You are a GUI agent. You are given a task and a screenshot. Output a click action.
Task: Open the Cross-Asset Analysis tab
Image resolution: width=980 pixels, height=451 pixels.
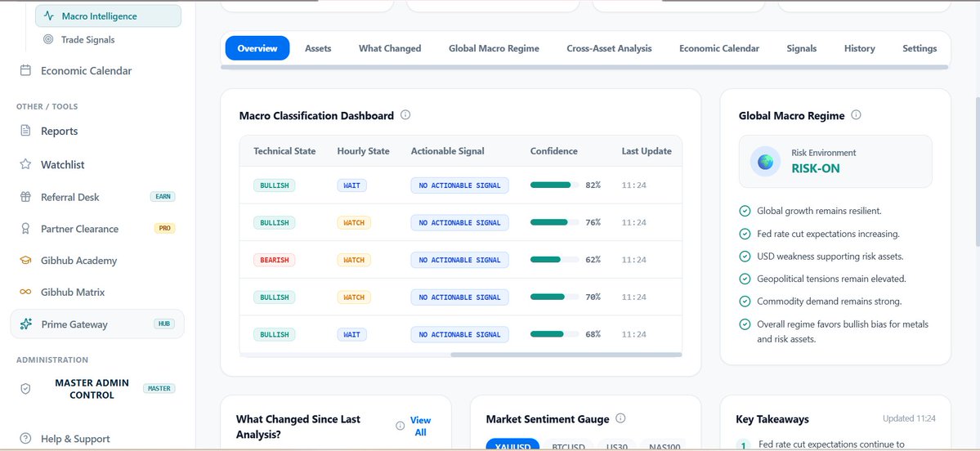pyautogui.click(x=610, y=48)
